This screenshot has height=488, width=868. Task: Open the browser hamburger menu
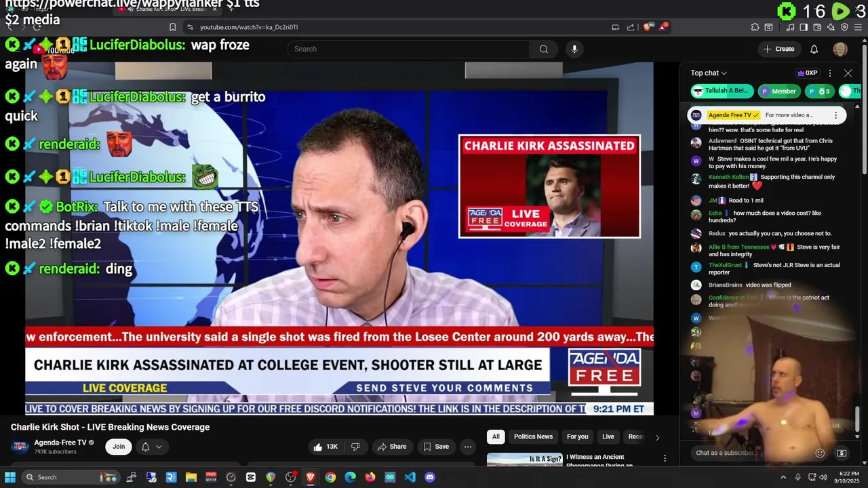pyautogui.click(x=858, y=27)
